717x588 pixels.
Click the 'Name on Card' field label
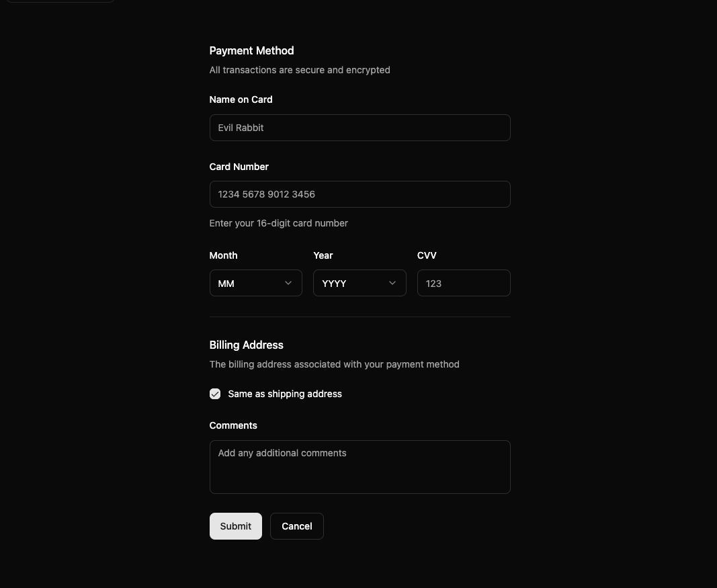tap(241, 99)
